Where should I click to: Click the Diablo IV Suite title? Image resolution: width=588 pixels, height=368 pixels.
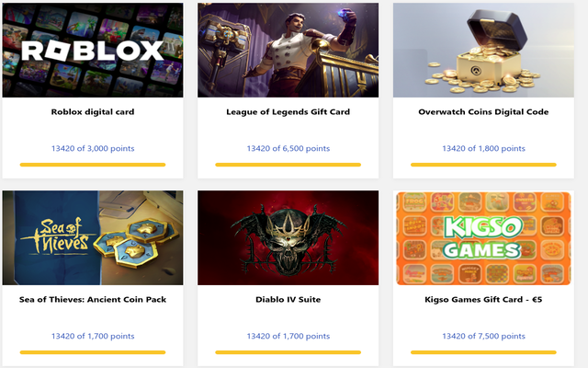pos(288,299)
